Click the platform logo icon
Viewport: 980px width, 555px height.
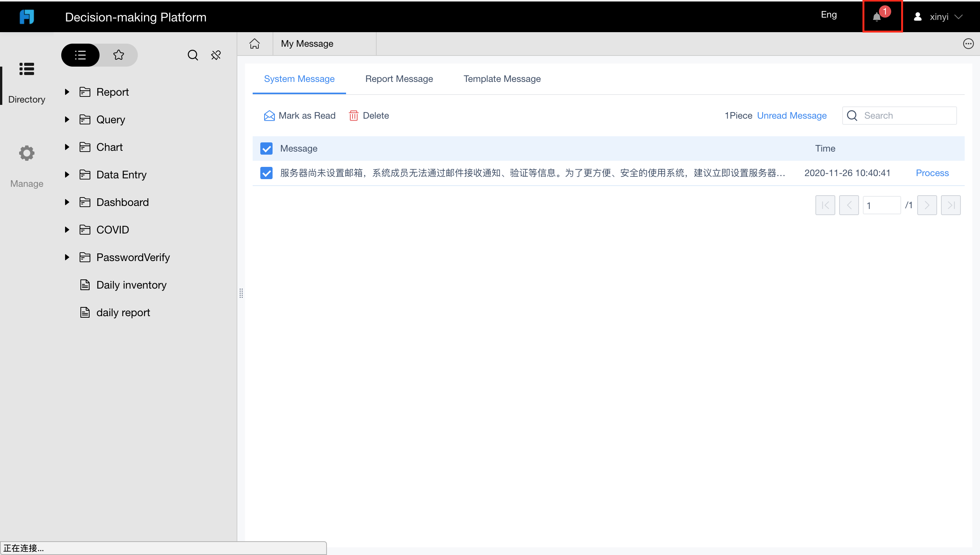click(27, 16)
